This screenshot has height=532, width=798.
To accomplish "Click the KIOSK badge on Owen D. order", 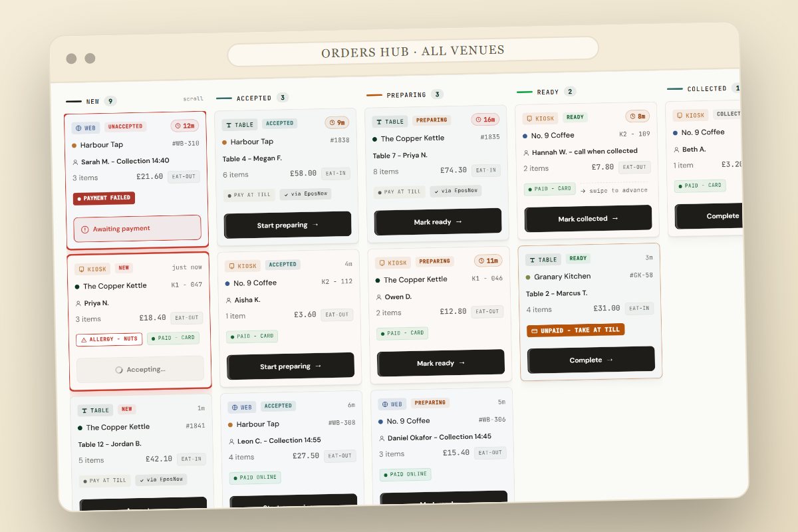I will coord(392,263).
